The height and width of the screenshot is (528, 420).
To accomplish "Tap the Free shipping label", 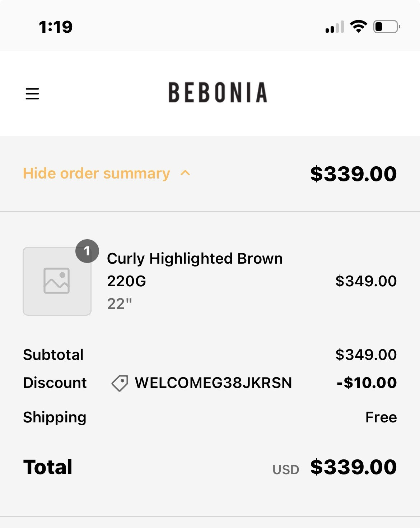I will point(381,417).
